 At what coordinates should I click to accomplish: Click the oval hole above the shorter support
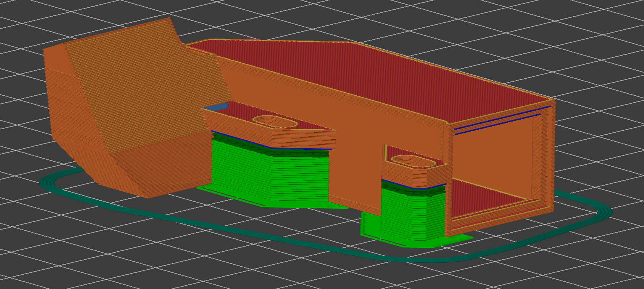point(413,161)
